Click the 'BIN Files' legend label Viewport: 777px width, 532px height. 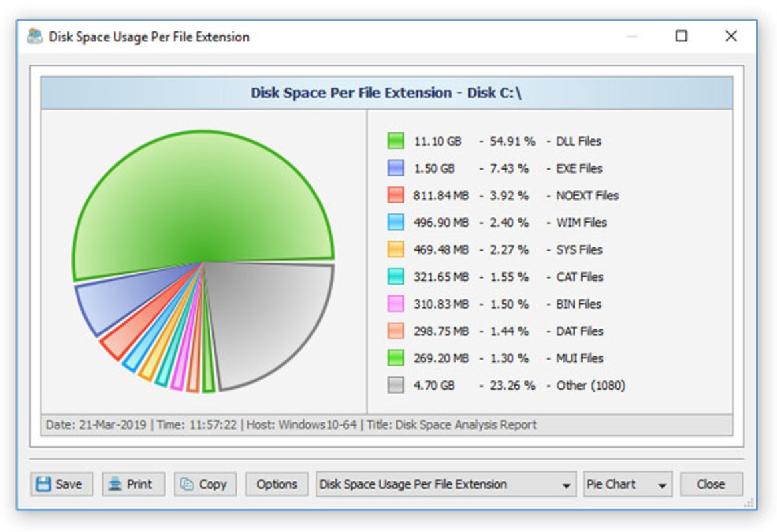[578, 304]
